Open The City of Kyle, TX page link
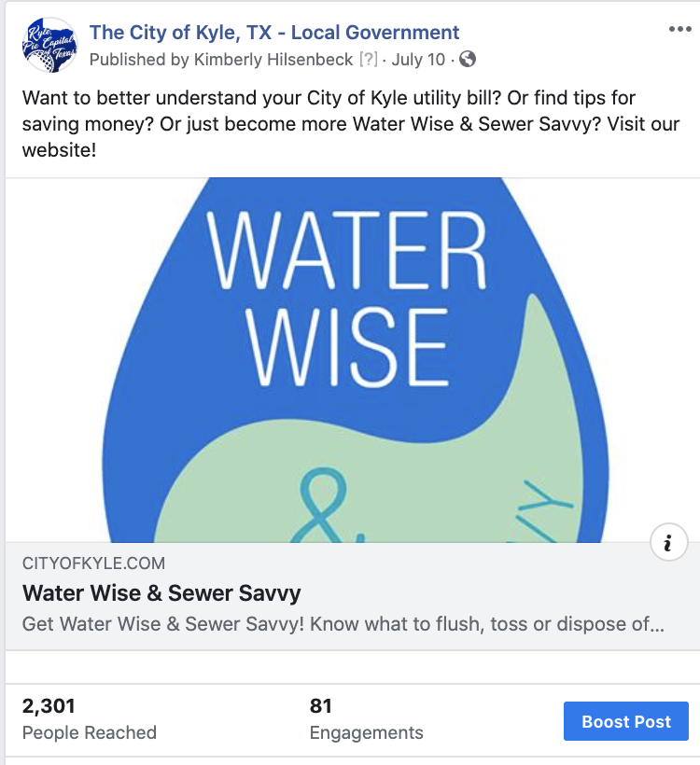This screenshot has width=700, height=765. pos(274,33)
